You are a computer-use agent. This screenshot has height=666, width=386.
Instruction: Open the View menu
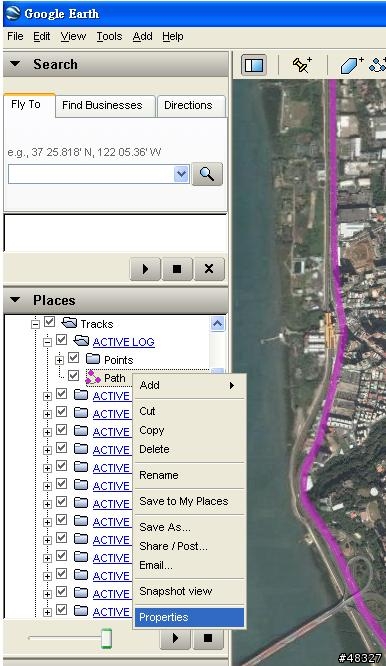point(73,37)
